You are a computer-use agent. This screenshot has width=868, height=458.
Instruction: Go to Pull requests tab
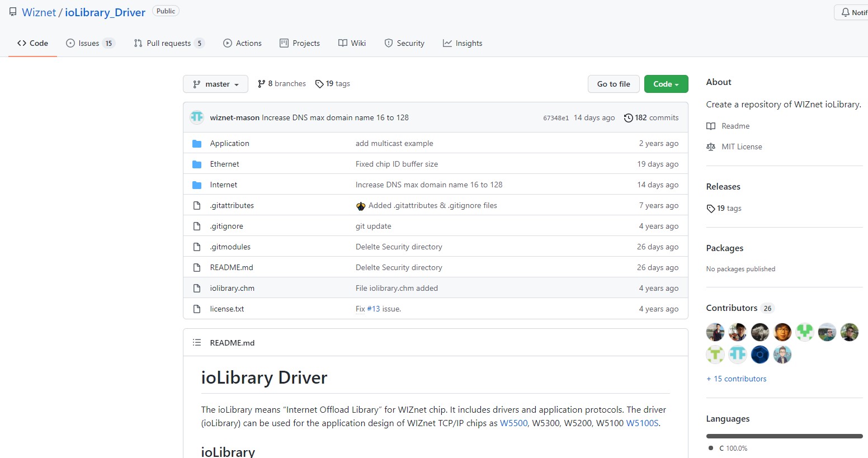pos(169,43)
